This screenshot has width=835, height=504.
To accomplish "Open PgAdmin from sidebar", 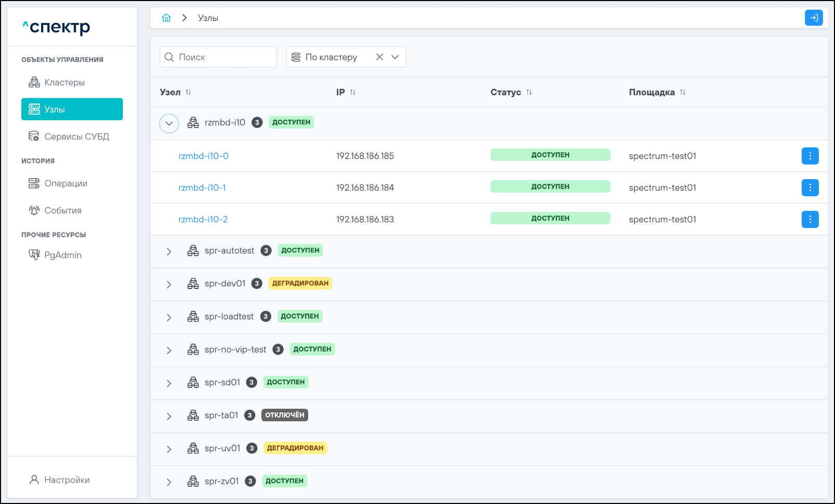I will click(x=62, y=255).
